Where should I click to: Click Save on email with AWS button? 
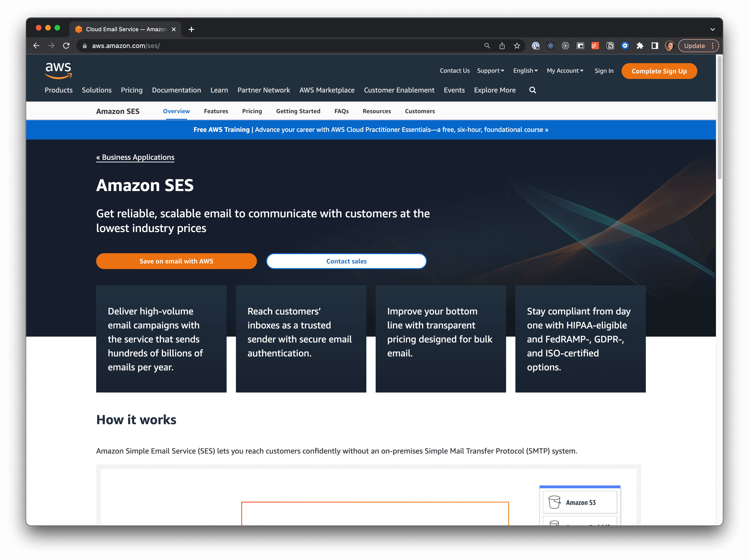[176, 261]
